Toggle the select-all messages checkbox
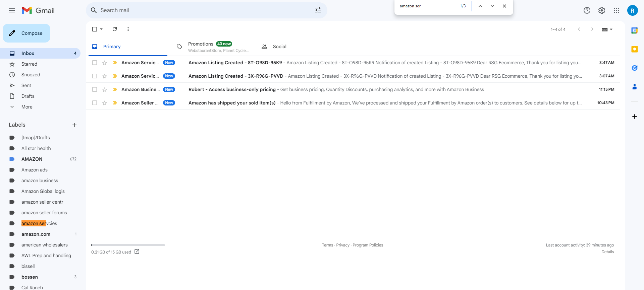 [95, 29]
